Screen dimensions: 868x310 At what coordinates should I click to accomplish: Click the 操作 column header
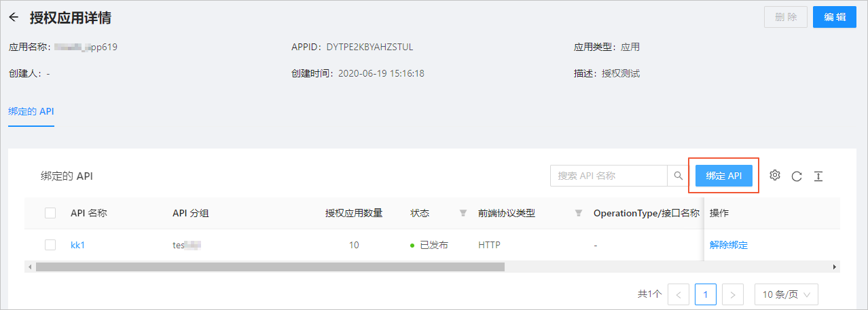click(x=719, y=213)
